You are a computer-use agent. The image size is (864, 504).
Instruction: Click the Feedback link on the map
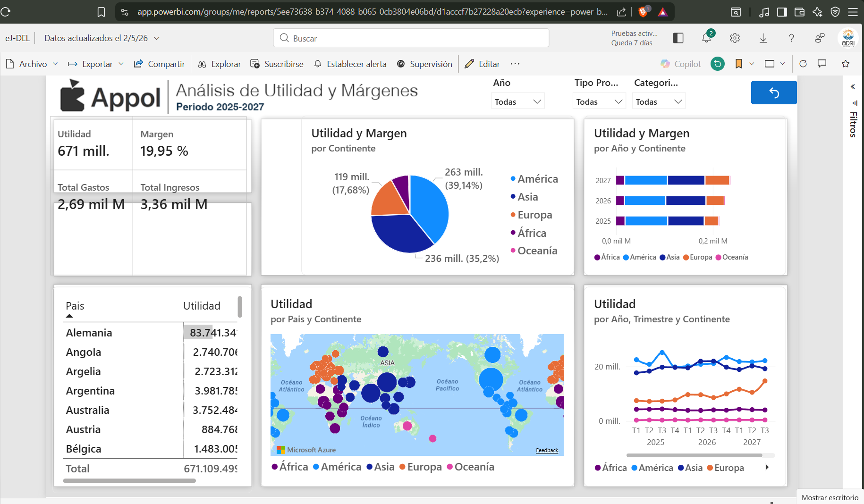[547, 451]
